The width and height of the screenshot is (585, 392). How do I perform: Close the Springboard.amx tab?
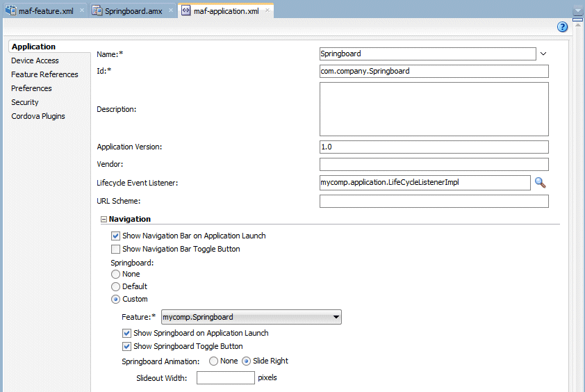(x=170, y=10)
